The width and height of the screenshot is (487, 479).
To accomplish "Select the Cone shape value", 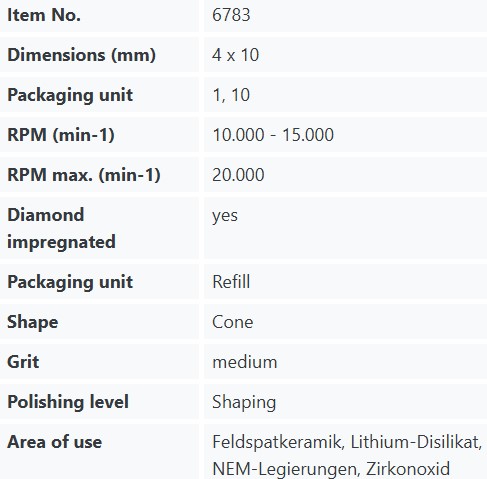I will 233,322.
